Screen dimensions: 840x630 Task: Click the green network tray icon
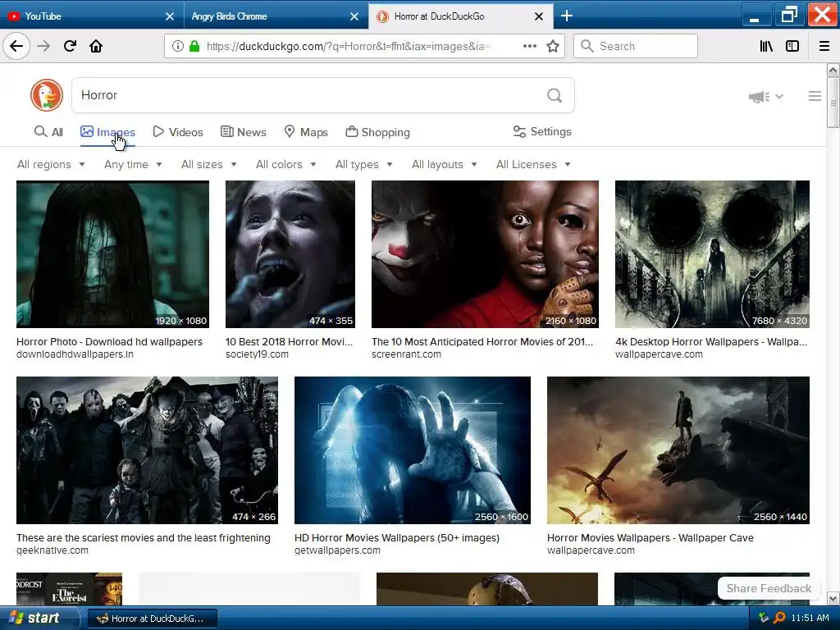click(x=765, y=618)
